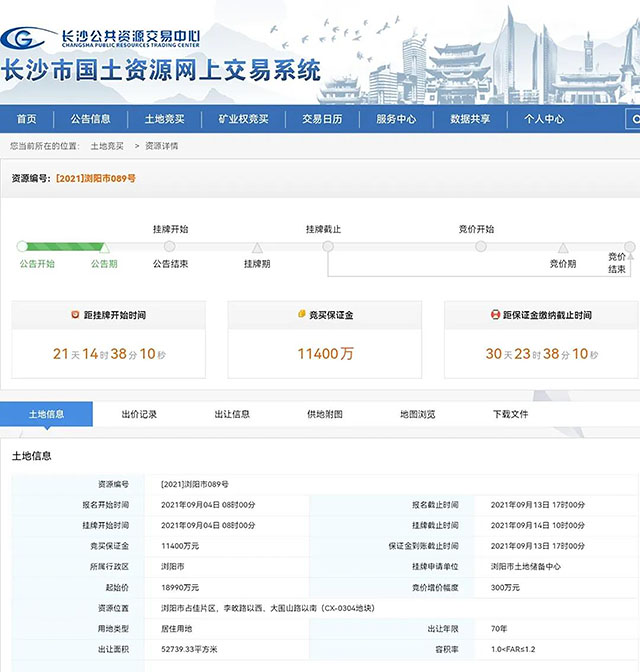Viewport: 640px width, 672px height.
Task: Open the 首页 menu item
Action: (x=26, y=119)
